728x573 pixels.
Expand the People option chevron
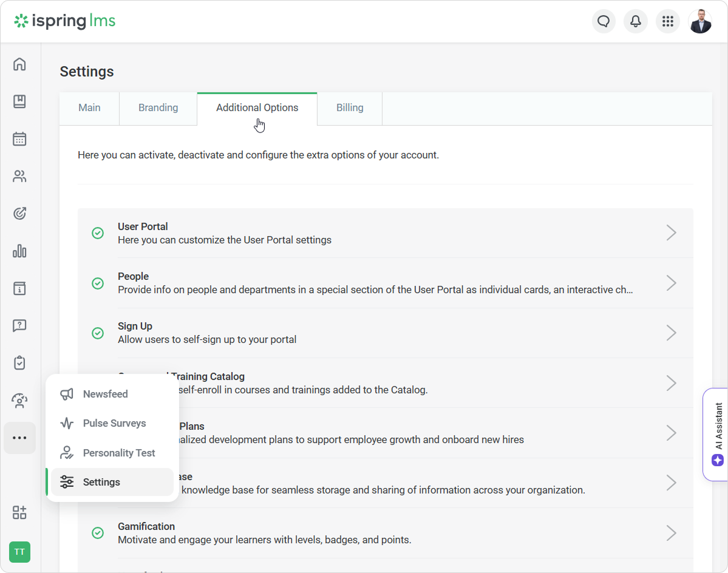tap(671, 283)
